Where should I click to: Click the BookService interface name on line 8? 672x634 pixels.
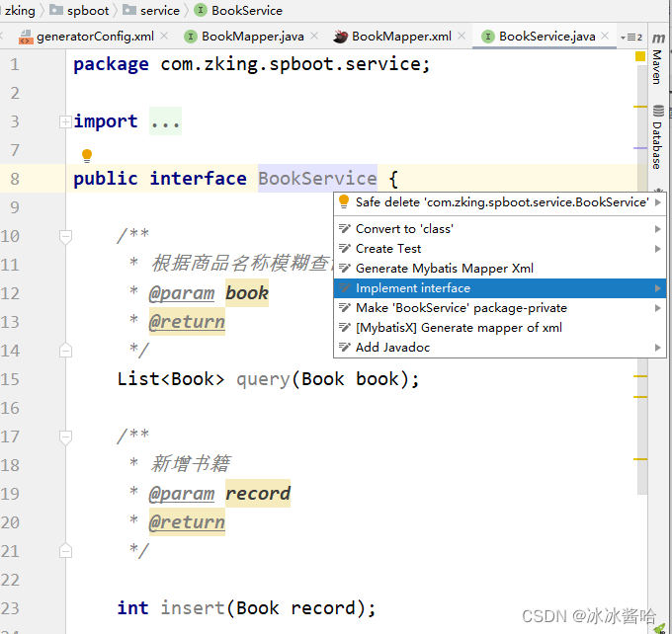click(317, 178)
